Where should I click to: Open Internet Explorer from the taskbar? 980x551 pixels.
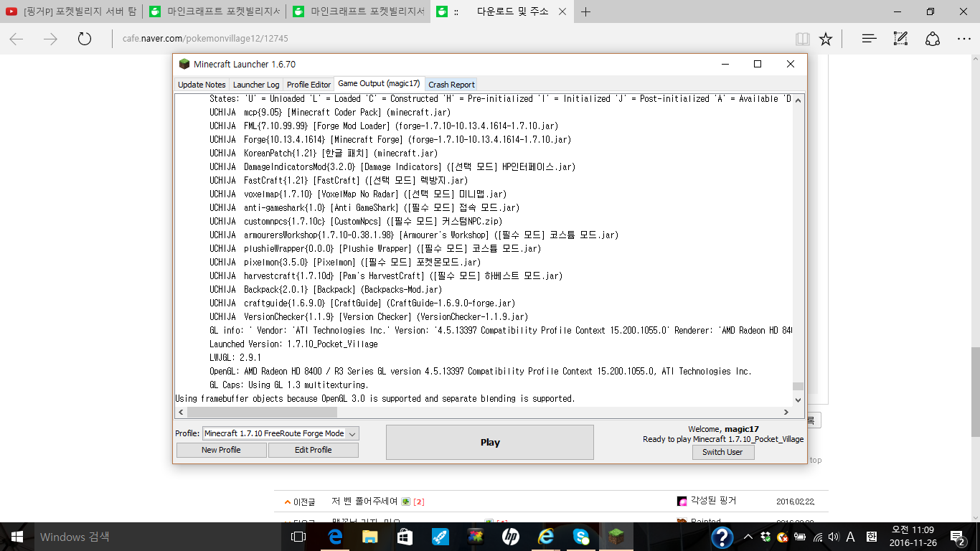point(546,537)
